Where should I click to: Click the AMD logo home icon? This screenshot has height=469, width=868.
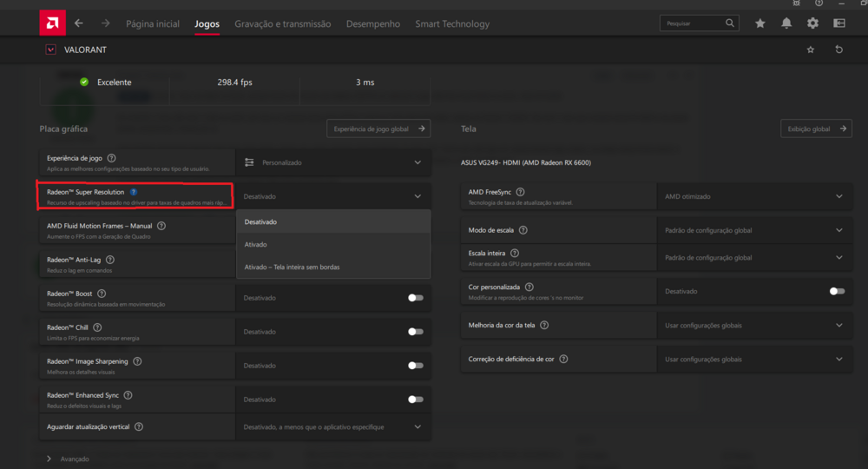click(x=51, y=23)
